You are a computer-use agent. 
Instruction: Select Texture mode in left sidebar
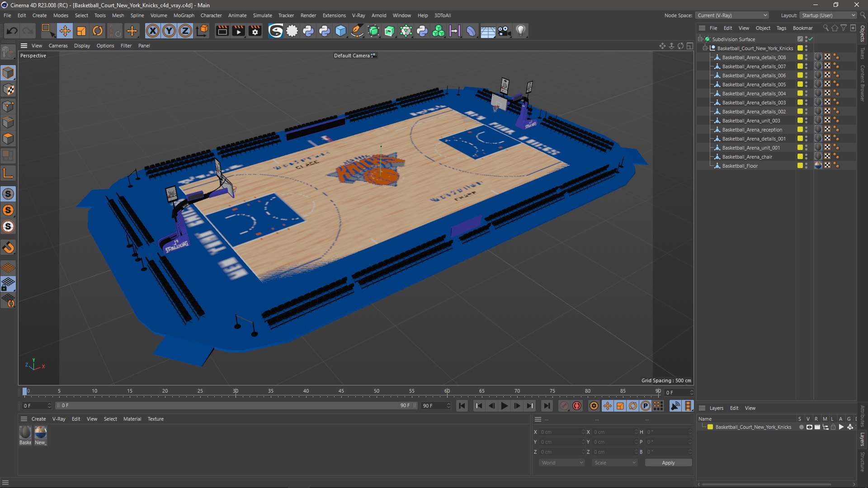tap(8, 89)
